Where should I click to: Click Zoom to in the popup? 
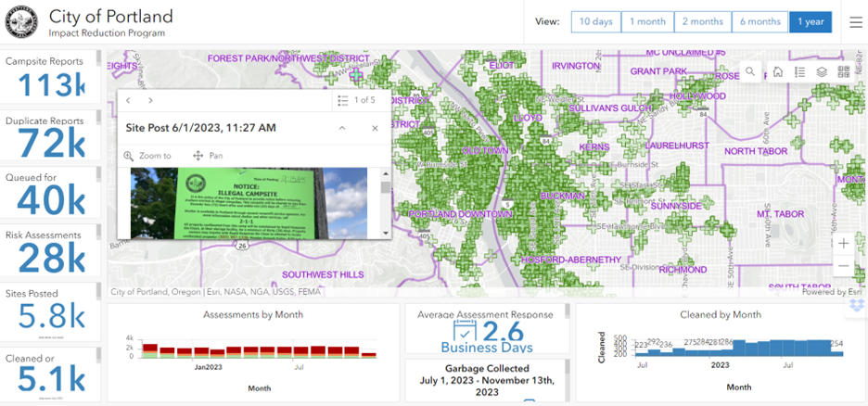[x=147, y=156]
